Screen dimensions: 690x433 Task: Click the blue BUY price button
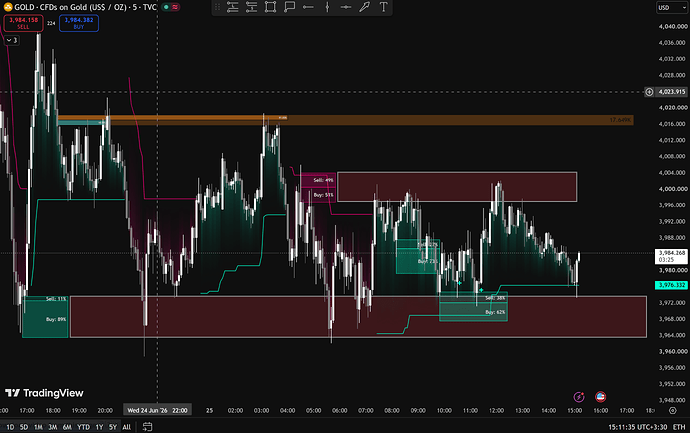(x=79, y=23)
